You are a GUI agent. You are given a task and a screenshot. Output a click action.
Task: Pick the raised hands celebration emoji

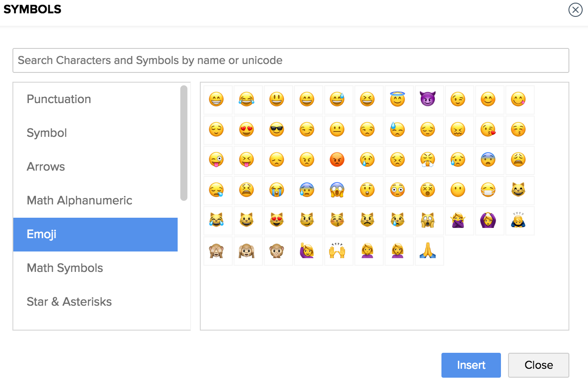click(x=337, y=251)
